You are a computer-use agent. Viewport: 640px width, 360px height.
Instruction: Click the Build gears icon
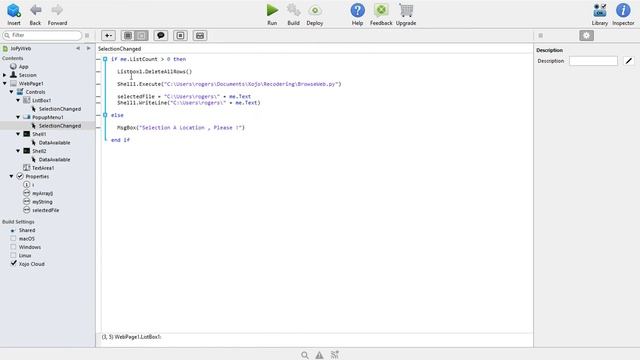point(293,10)
